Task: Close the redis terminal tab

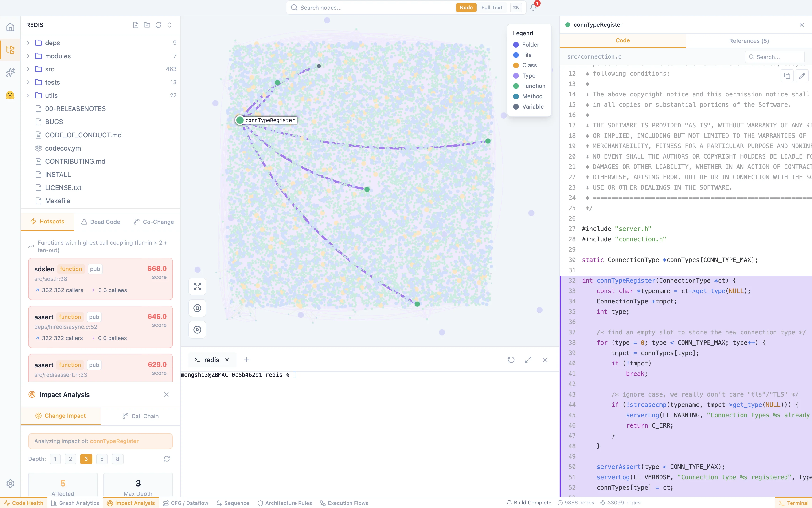Action: coord(227,360)
